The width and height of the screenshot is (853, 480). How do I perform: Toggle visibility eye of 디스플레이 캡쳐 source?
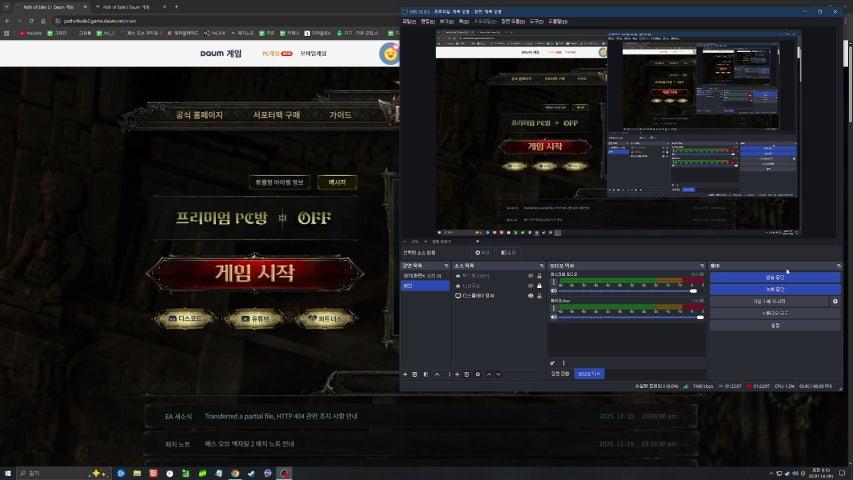tap(531, 296)
